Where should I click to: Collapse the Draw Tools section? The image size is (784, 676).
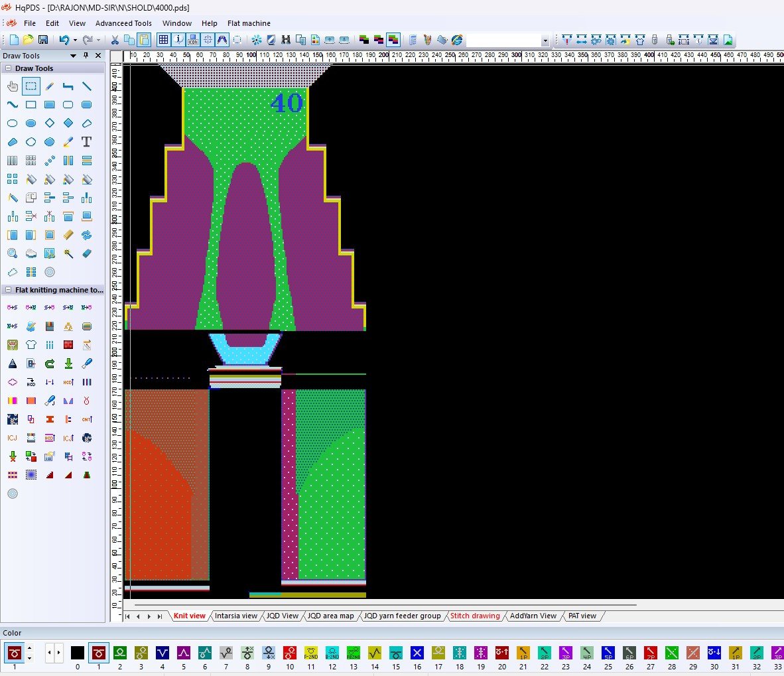coord(8,68)
